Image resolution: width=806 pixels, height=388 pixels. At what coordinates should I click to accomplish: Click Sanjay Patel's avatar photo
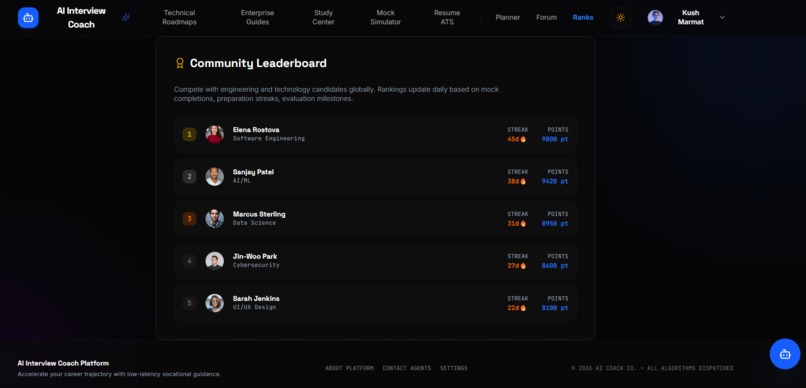(214, 177)
